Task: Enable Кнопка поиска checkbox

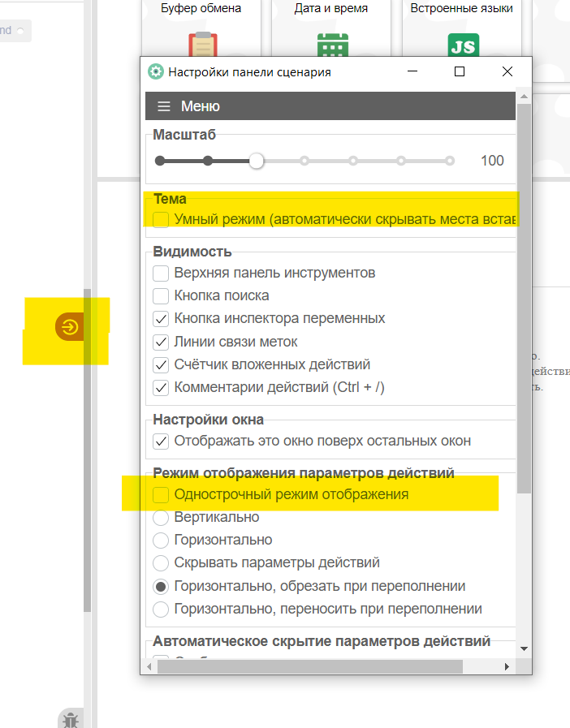Action: point(161,295)
